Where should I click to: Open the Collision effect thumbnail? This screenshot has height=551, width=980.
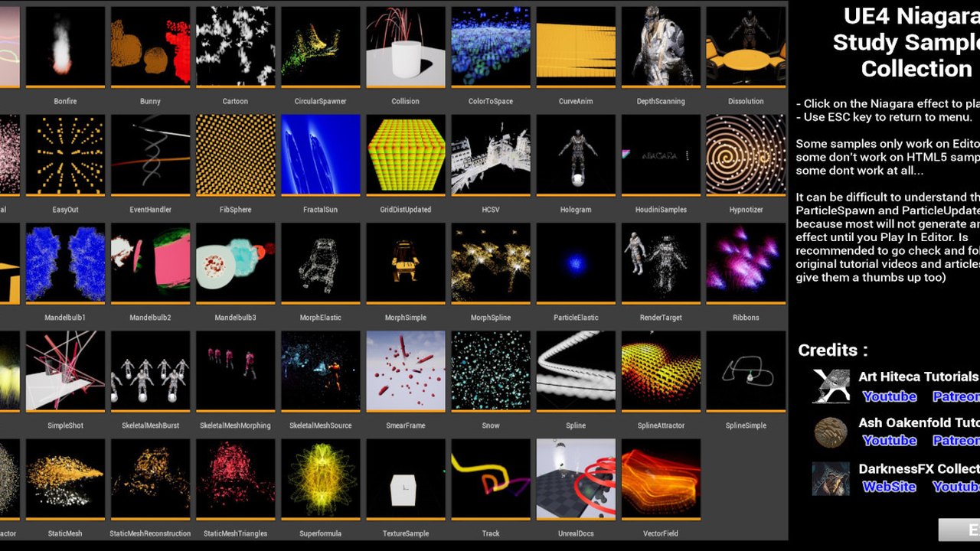[x=405, y=47]
